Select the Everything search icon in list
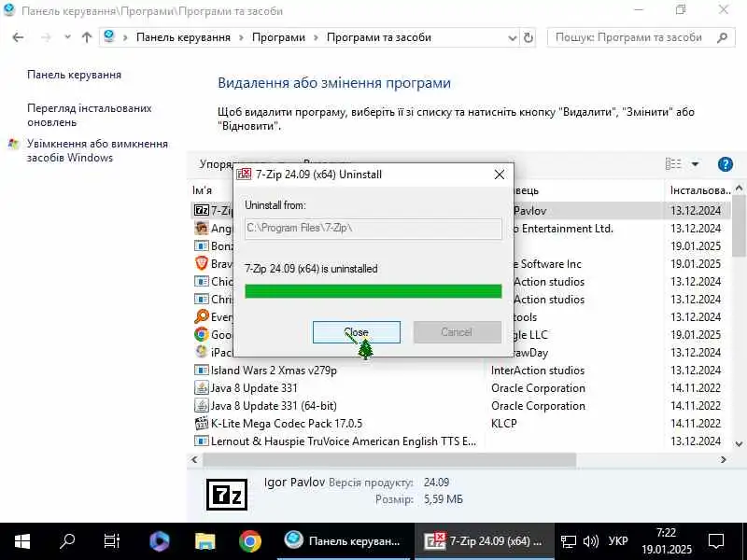The image size is (747, 560). tap(202, 316)
